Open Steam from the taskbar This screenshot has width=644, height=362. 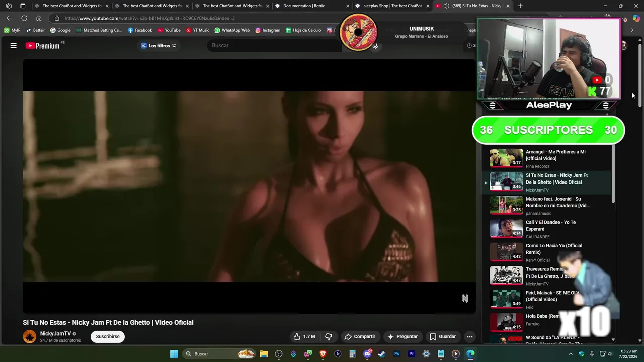(x=382, y=354)
